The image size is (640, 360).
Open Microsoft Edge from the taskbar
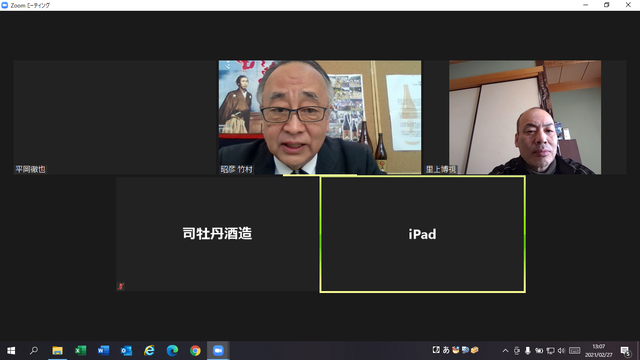172,351
